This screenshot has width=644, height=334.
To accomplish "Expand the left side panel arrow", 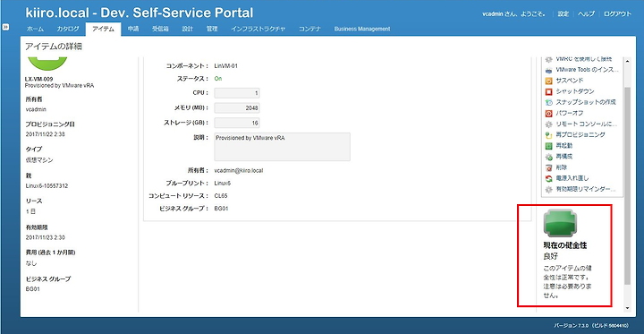I will tap(5, 27).
